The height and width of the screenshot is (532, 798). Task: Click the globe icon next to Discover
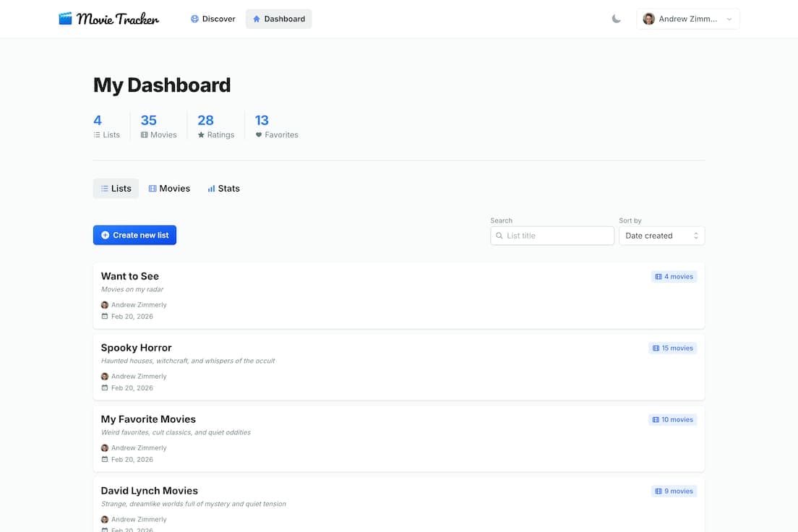tap(194, 19)
